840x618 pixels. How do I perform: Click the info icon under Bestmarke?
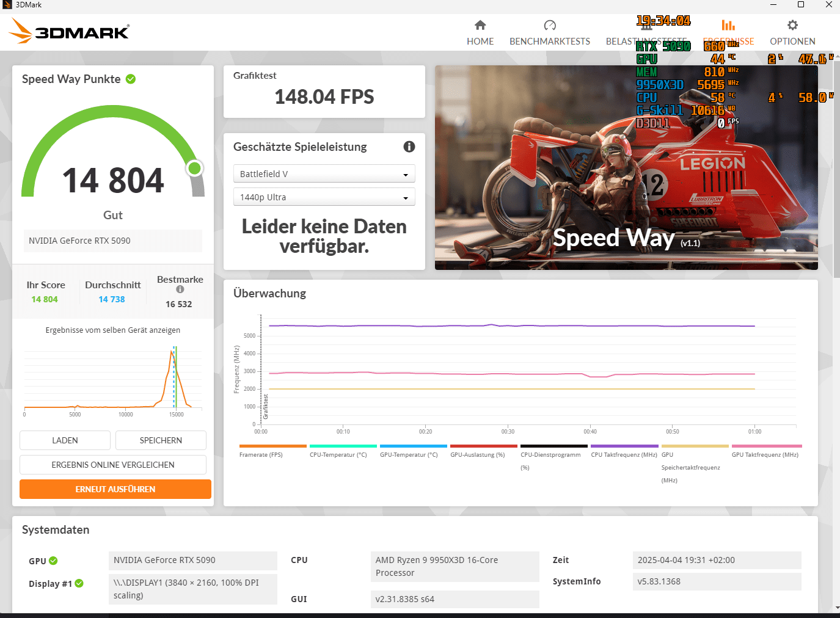pos(180,289)
